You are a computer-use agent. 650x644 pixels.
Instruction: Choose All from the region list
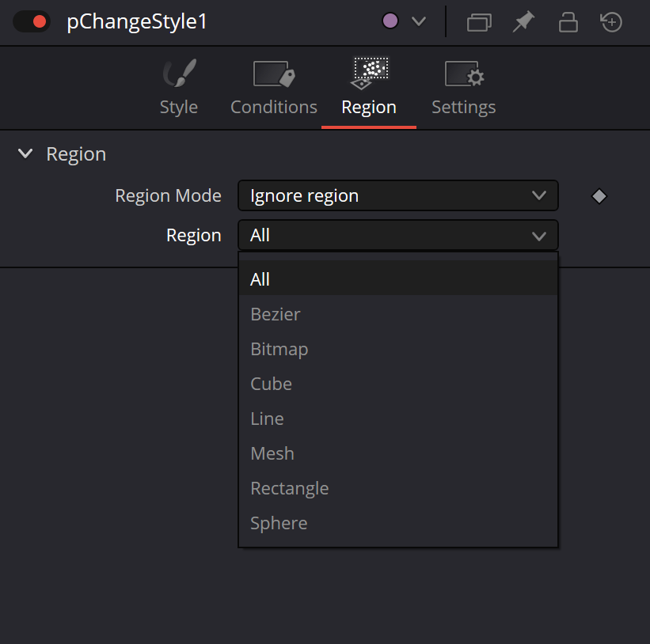pyautogui.click(x=398, y=279)
